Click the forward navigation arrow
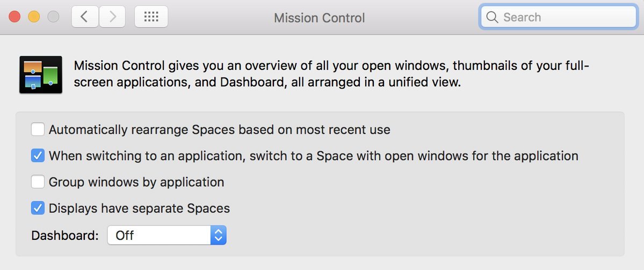Image resolution: width=644 pixels, height=270 pixels. coord(112,17)
